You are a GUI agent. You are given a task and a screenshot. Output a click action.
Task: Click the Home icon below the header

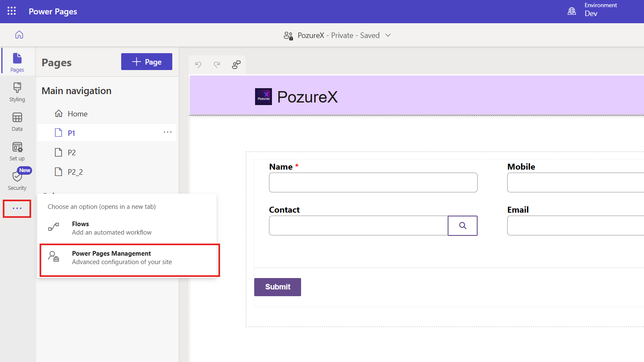pyautogui.click(x=19, y=35)
